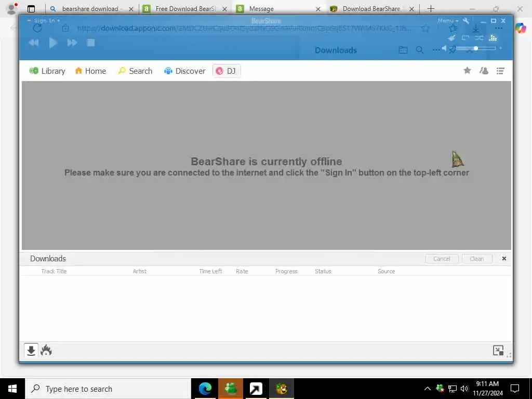
Task: Open BearShare bear icon on taskbar
Action: tap(281, 389)
